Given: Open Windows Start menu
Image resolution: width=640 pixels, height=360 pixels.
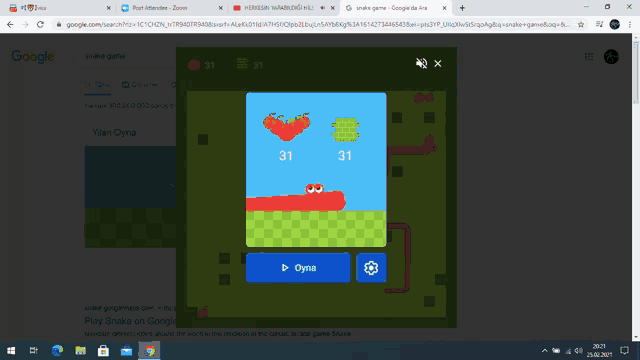Looking at the screenshot, I should (11, 350).
